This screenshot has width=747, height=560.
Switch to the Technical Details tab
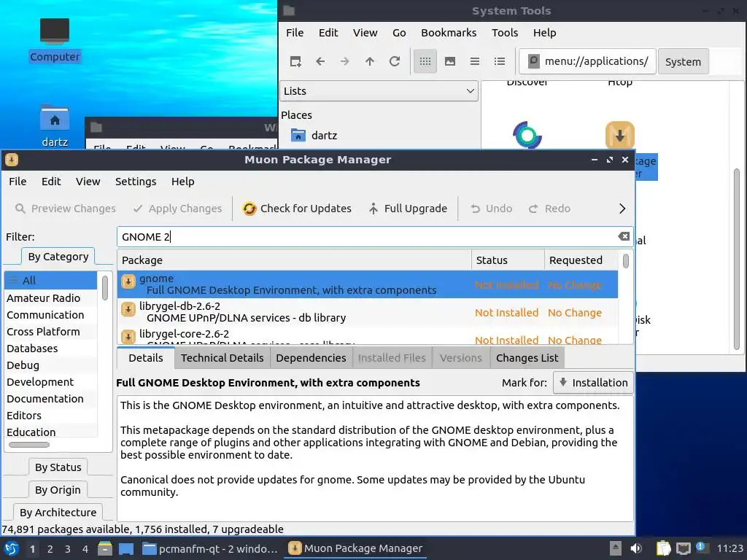pyautogui.click(x=222, y=358)
